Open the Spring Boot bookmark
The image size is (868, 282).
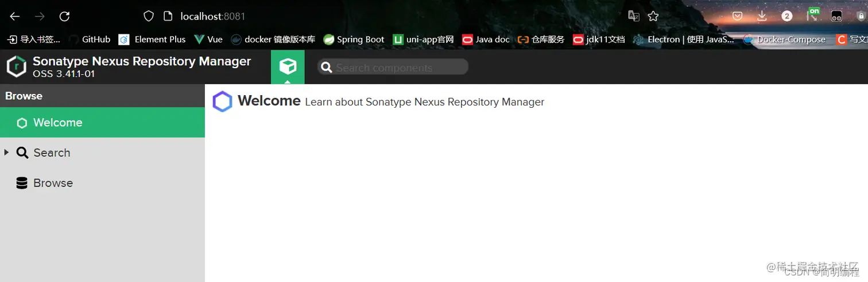354,40
